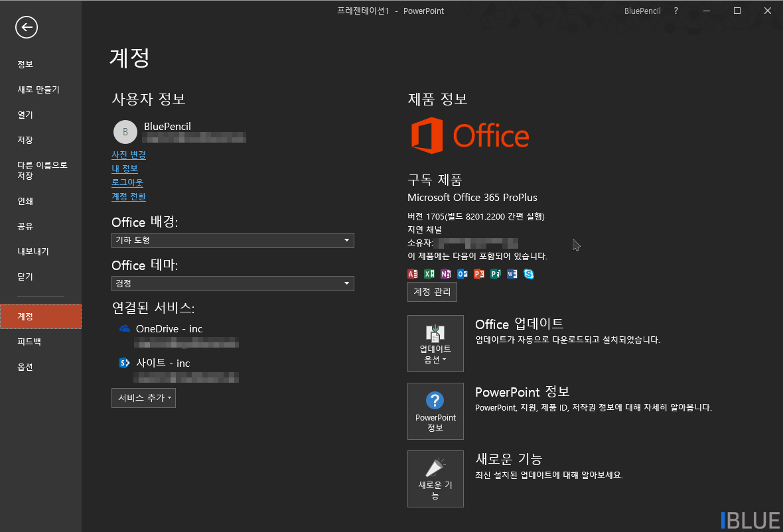The width and height of the screenshot is (783, 532).
Task: Click the 사진 변경 link
Action: (129, 155)
